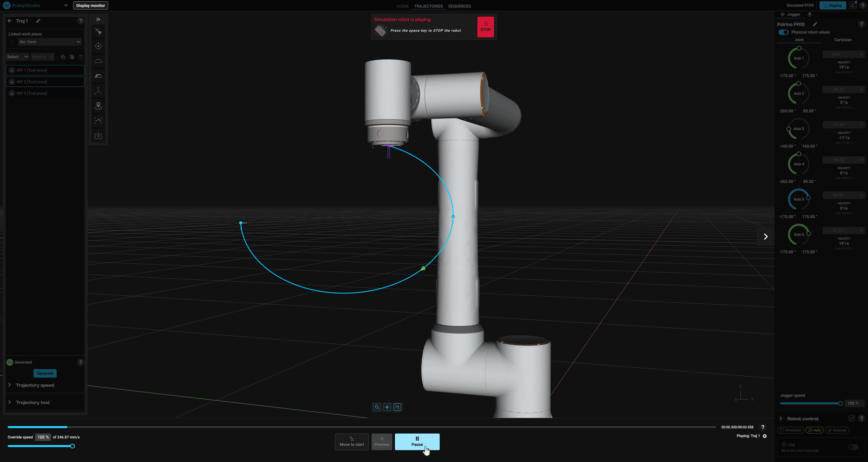Click the back arrow beside Traj 1
Viewport: 868px width, 462px height.
[9, 21]
